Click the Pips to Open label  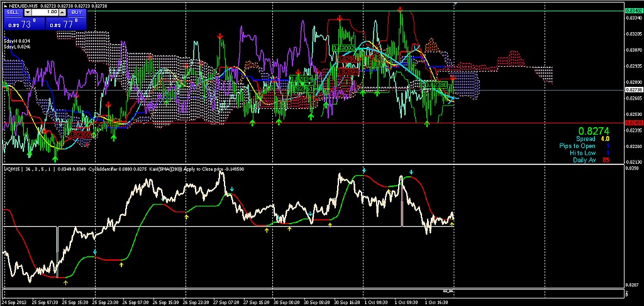(577, 146)
